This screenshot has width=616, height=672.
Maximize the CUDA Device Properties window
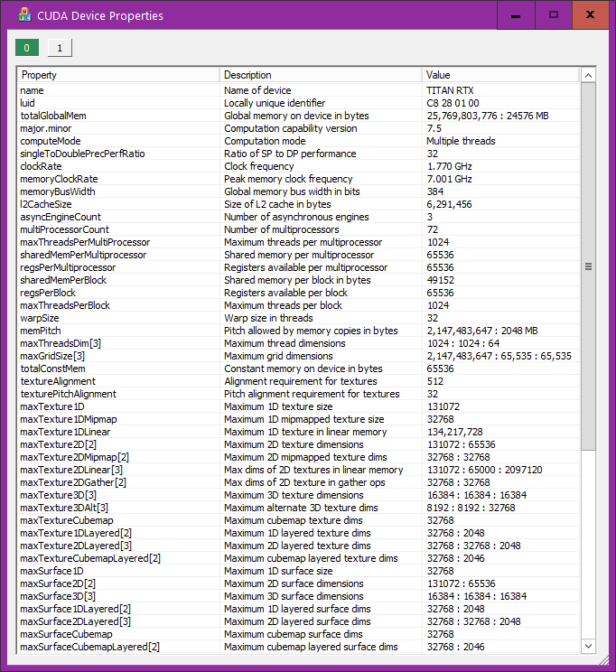tap(554, 15)
